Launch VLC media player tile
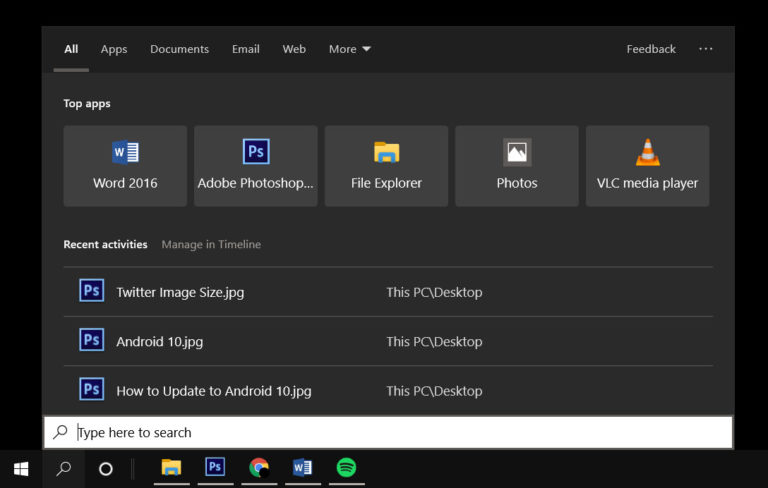 (x=647, y=166)
